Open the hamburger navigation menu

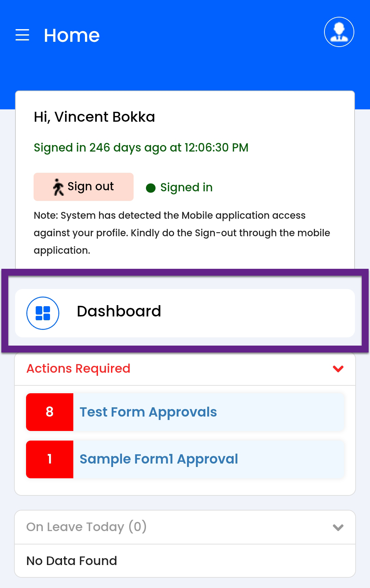[22, 35]
